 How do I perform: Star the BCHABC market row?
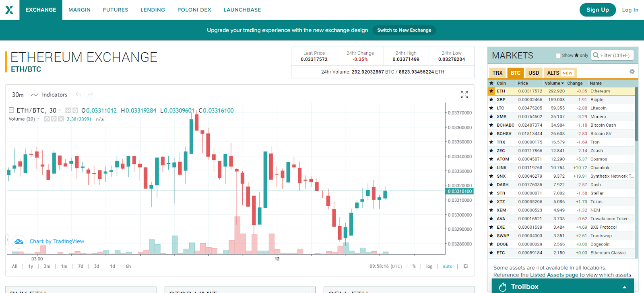(x=491, y=125)
